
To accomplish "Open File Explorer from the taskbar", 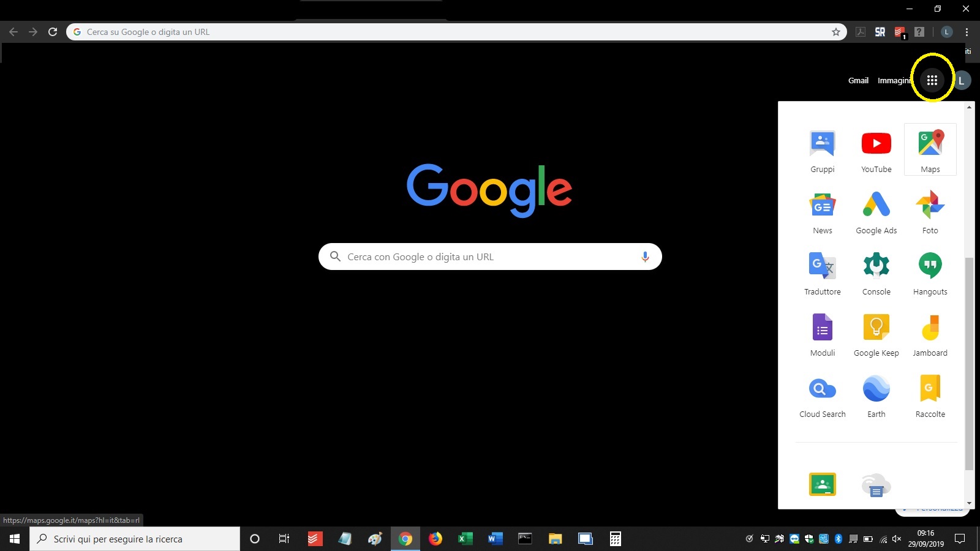I will click(556, 539).
